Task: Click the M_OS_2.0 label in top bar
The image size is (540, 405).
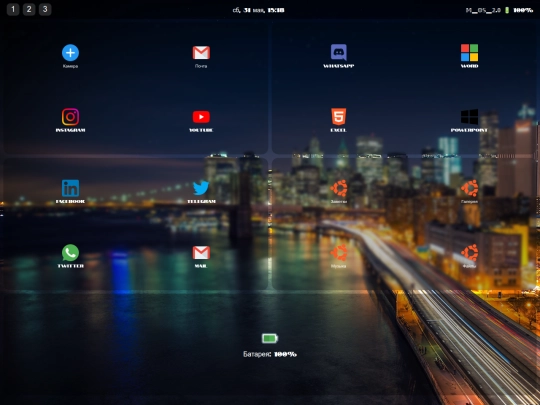Action: coord(483,10)
